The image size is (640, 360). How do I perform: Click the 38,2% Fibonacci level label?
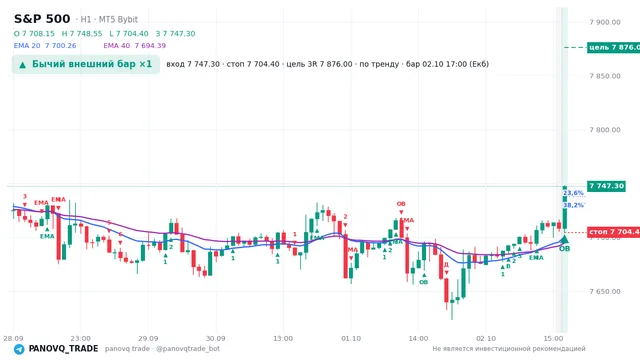pyautogui.click(x=573, y=205)
